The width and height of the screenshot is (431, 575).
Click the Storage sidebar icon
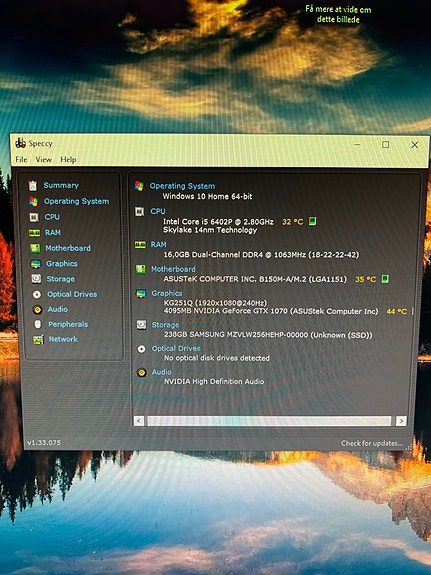(x=36, y=279)
